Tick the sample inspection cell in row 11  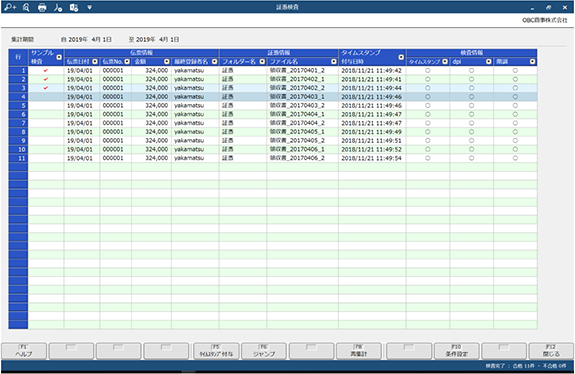point(46,158)
